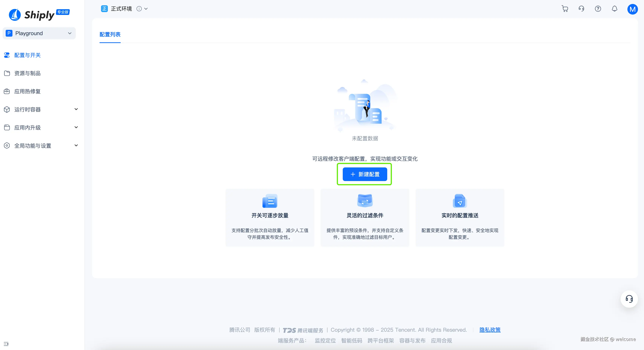Open the 隐私政策 link
The image size is (644, 350).
tap(490, 330)
